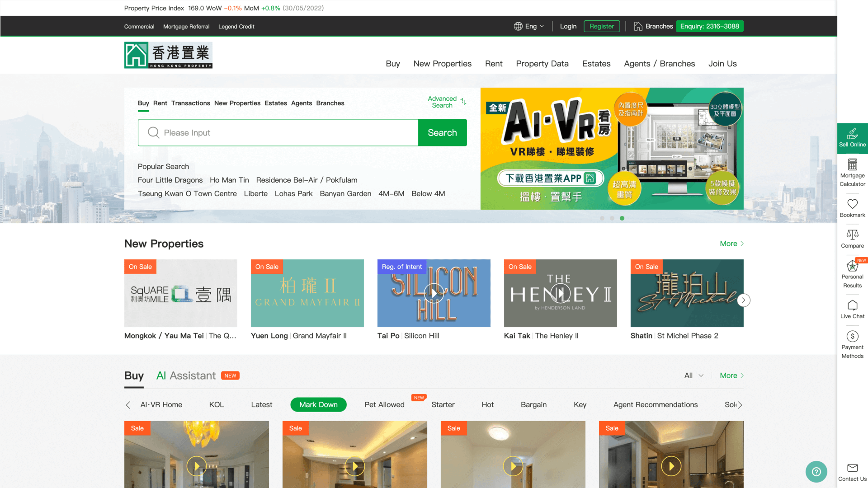
Task: Open St Michel Phase 2 thumbnail
Action: pos(687,293)
